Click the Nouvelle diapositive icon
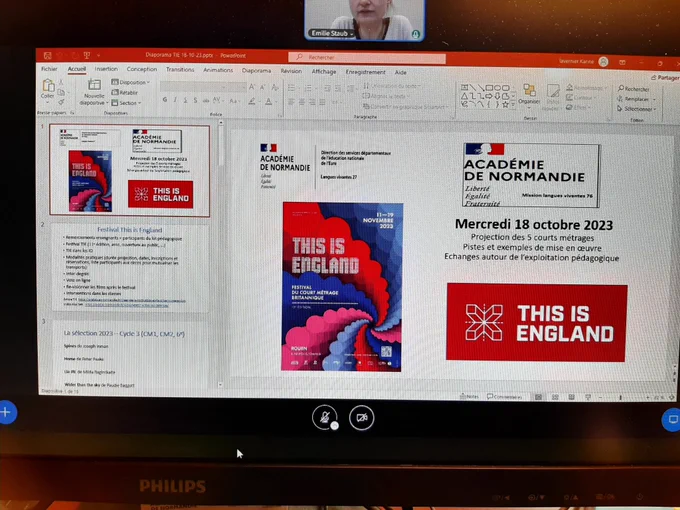Image resolution: width=680 pixels, height=510 pixels. click(94, 85)
